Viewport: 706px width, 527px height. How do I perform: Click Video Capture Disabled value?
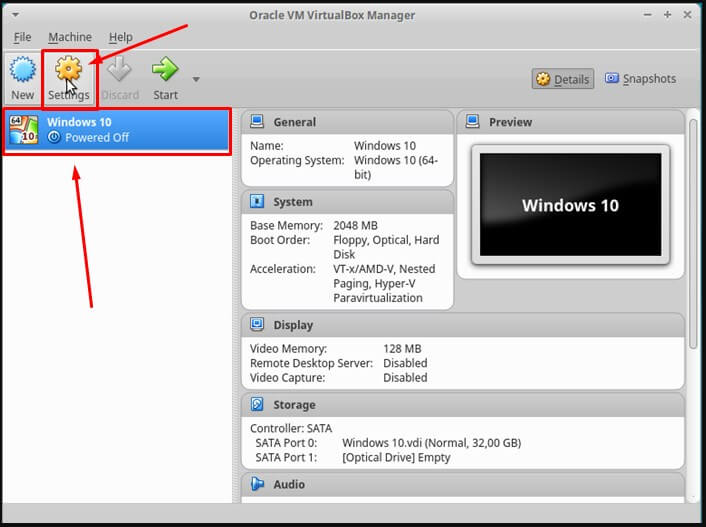(x=405, y=377)
